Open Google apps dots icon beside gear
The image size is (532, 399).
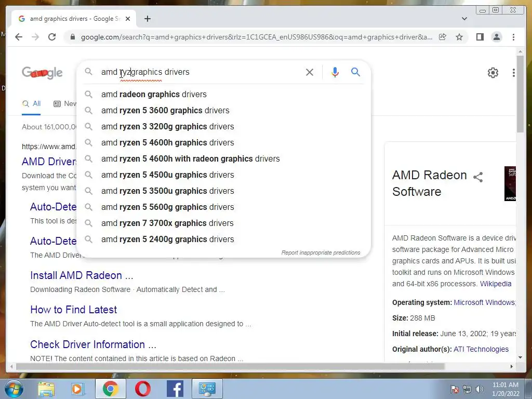pyautogui.click(x=514, y=73)
